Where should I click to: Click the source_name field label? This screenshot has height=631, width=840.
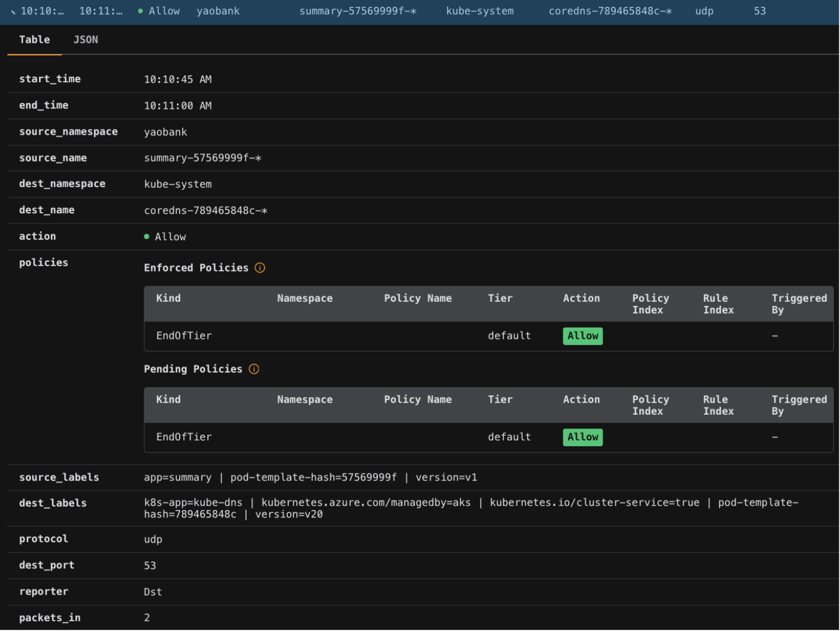pos(52,157)
